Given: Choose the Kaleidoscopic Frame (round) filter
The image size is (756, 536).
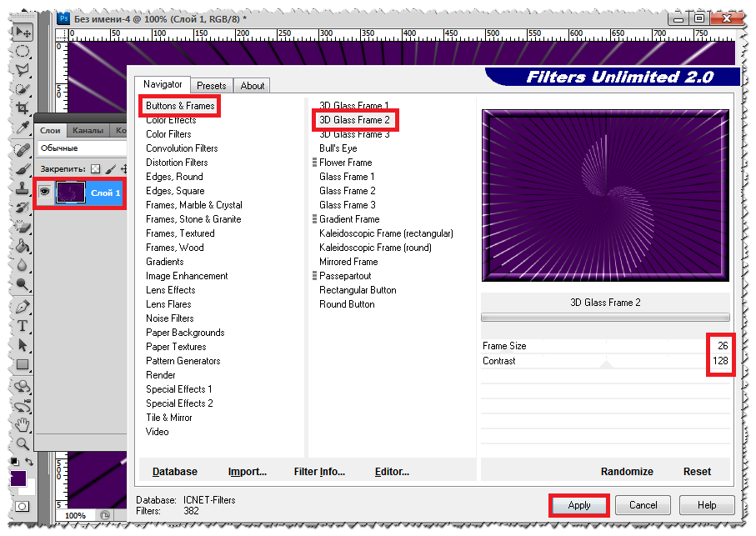Looking at the screenshot, I should click(375, 248).
